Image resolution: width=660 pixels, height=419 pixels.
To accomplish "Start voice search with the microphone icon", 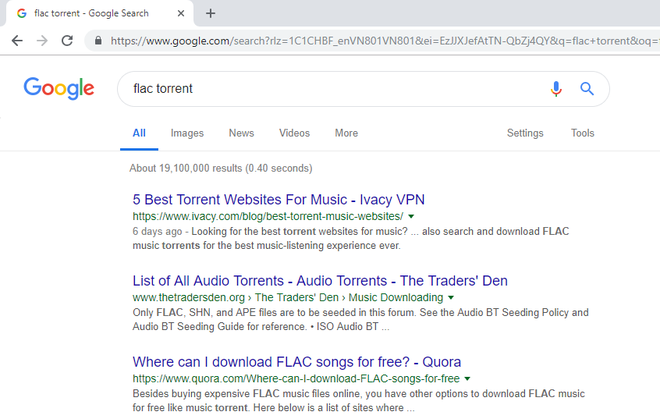I will click(x=556, y=89).
